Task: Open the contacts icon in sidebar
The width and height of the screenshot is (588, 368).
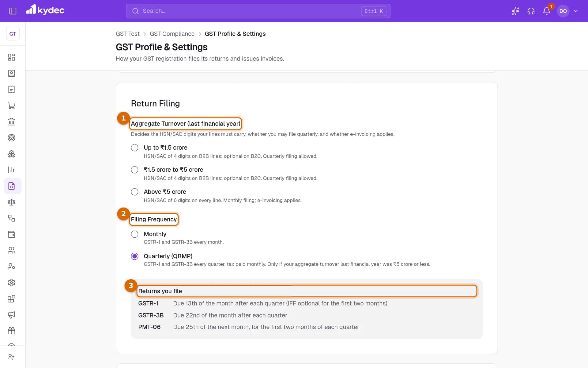Action: click(12, 73)
